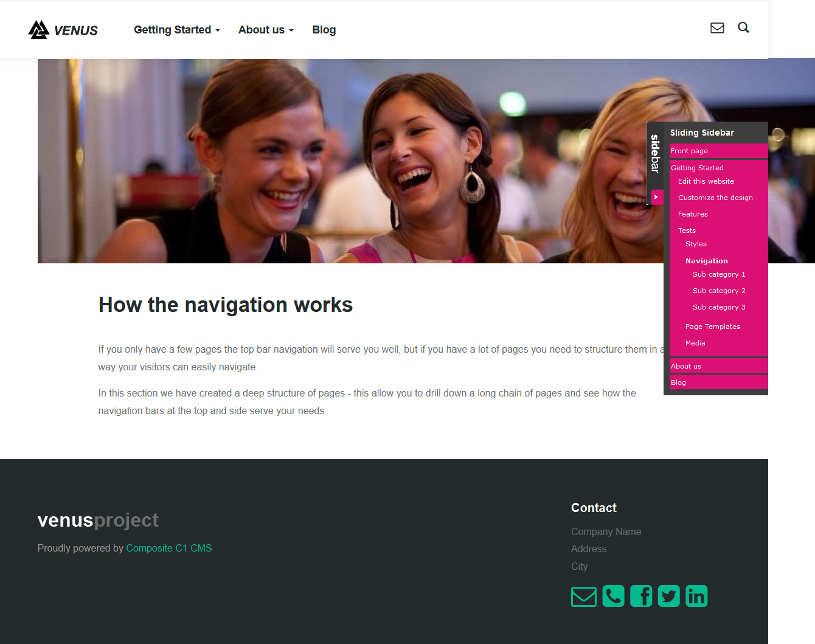
Task: Select Front page in sliding sidebar
Action: pos(689,151)
